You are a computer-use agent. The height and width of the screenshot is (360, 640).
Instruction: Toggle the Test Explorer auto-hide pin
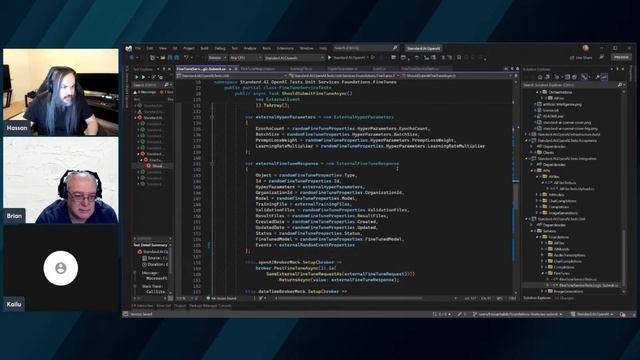[164, 69]
